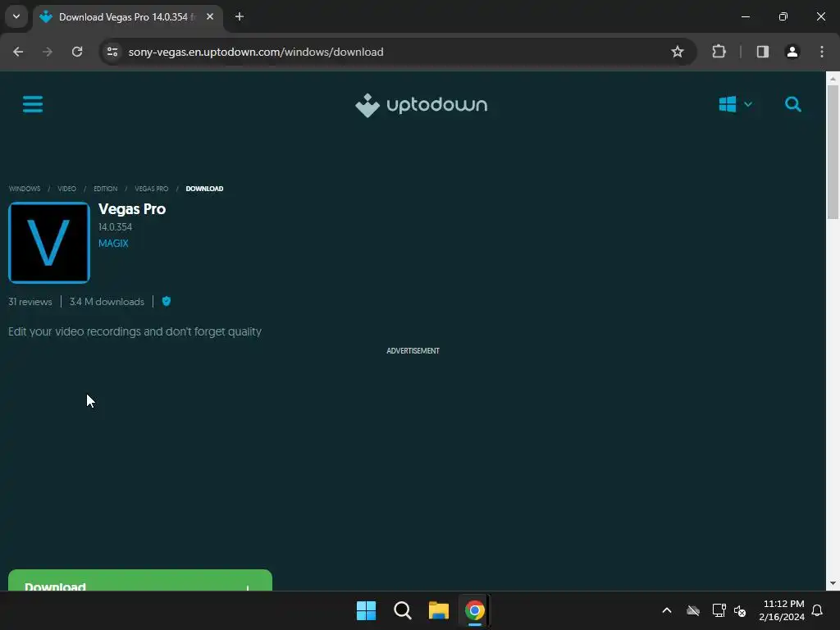Open Chrome three-dot menu
Screen dimensions: 840x630
[x=821, y=52]
